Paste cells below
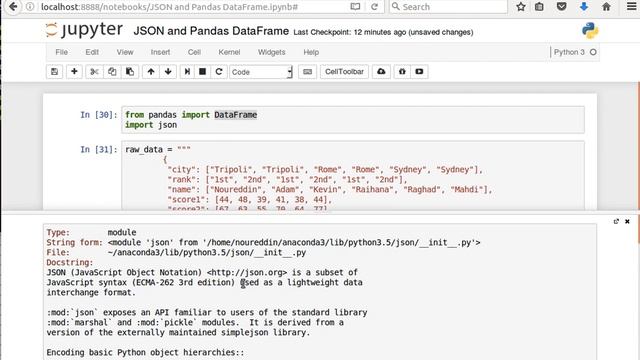The image size is (640, 360). (130, 72)
